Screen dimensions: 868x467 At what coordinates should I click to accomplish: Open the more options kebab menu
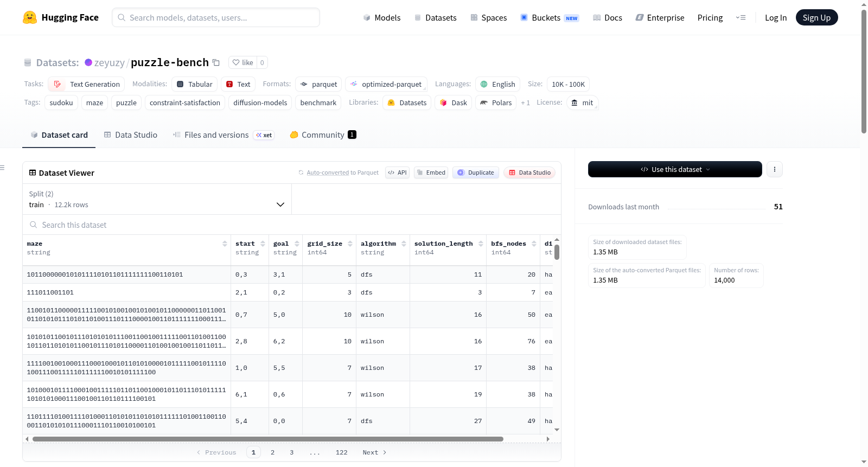[775, 169]
